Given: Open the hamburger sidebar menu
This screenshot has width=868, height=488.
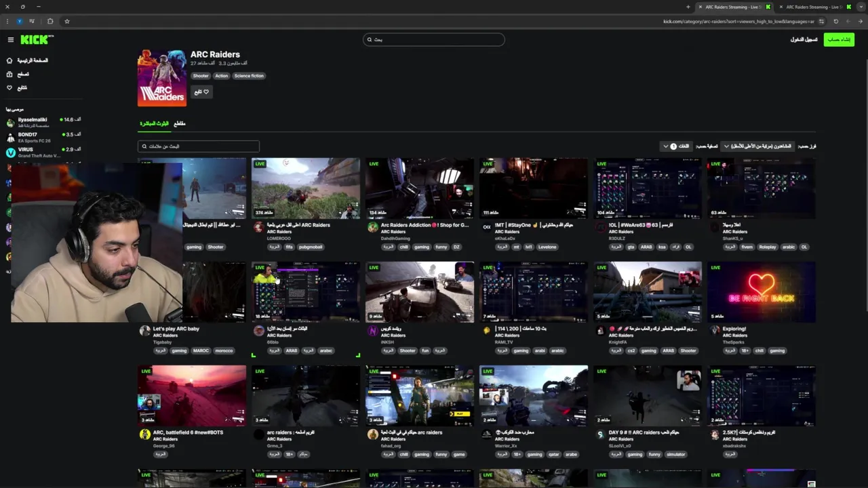Looking at the screenshot, I should tap(10, 40).
